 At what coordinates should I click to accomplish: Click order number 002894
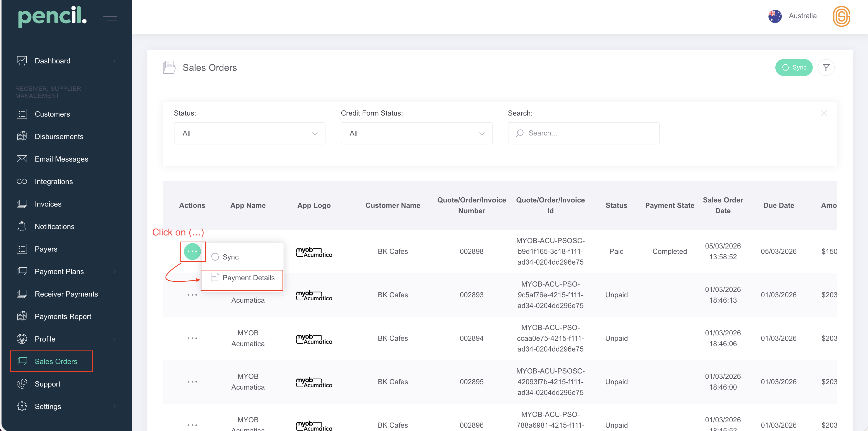[471, 338]
